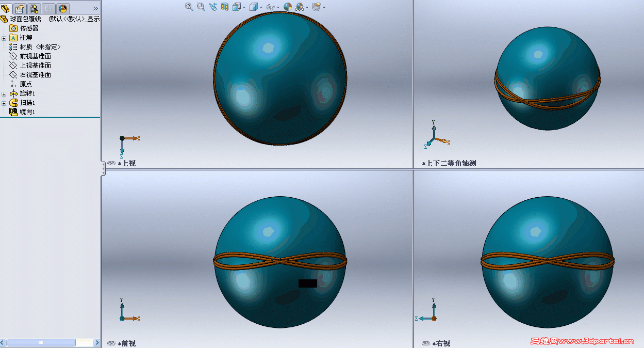Expand the 旋转1 revolve feature
Image resolution: width=644 pixels, height=348 pixels.
[x=4, y=93]
